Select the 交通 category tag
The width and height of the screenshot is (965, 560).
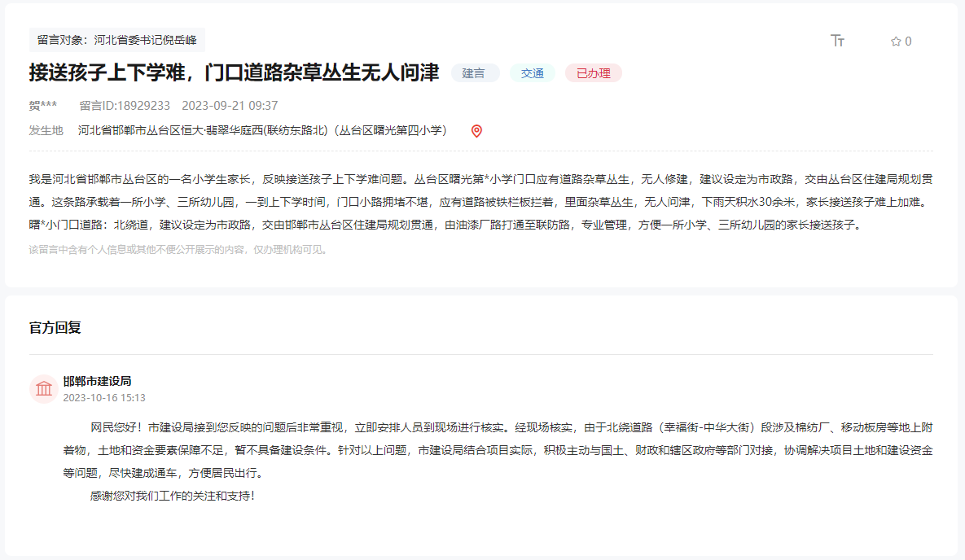coord(533,73)
